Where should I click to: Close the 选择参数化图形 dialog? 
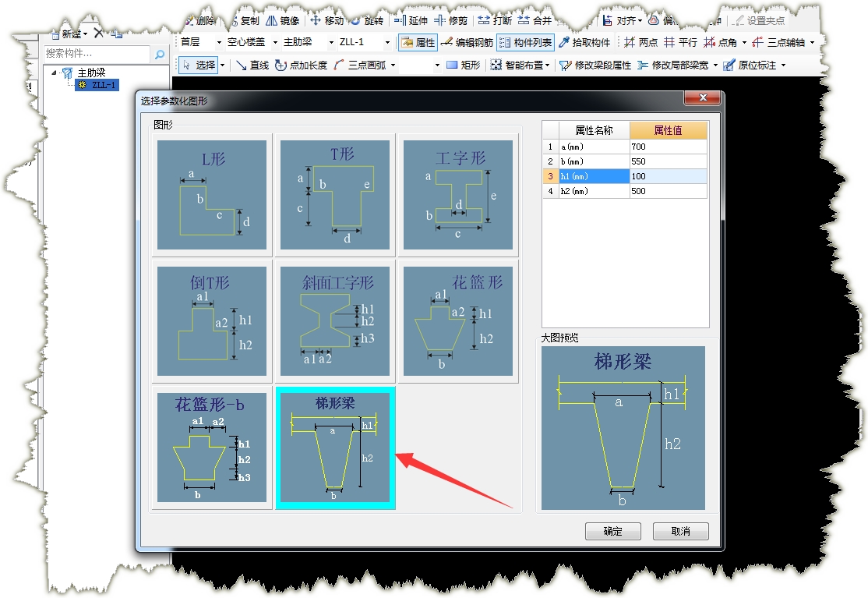tap(703, 97)
